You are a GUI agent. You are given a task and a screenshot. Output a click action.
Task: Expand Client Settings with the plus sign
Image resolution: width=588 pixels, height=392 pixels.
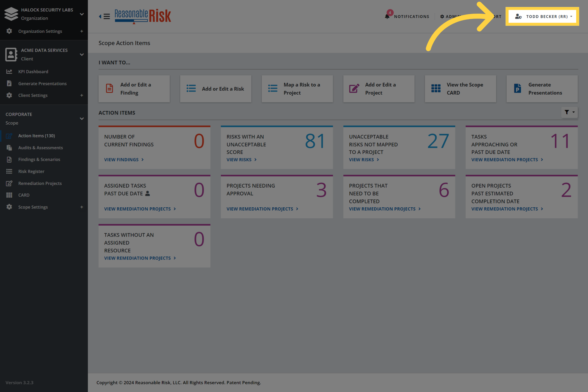(82, 95)
